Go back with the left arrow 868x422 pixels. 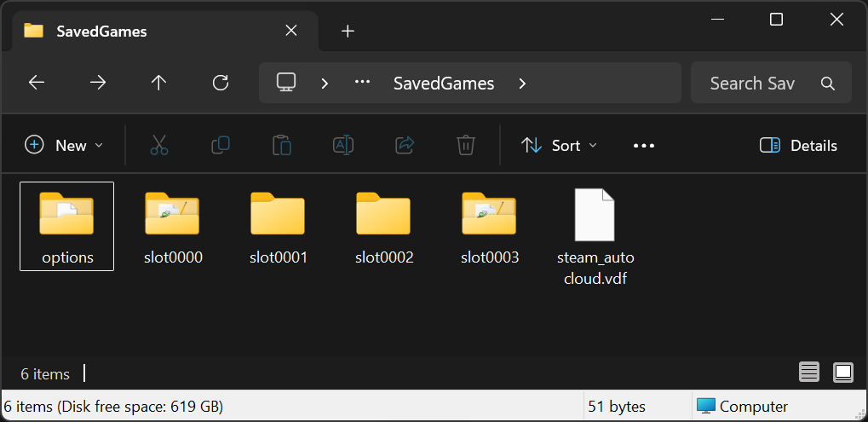[x=37, y=83]
